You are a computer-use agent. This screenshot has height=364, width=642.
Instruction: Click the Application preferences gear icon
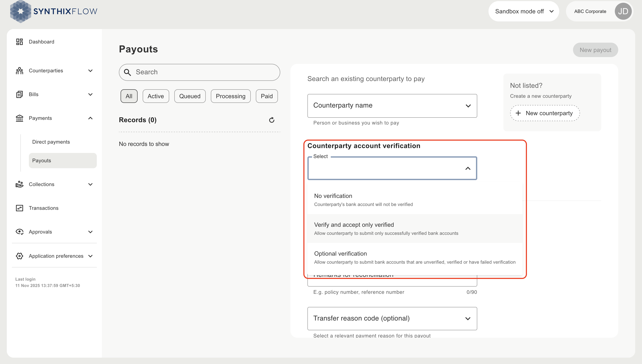click(20, 256)
